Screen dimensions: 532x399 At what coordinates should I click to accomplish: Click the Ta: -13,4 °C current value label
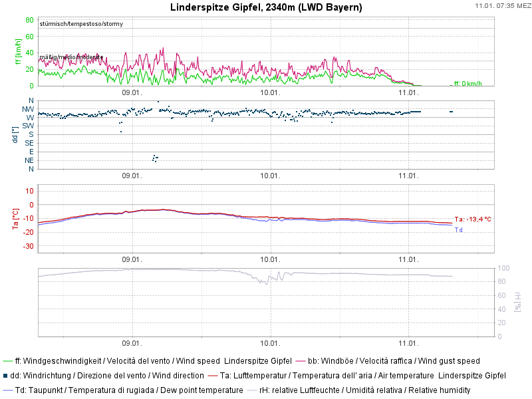pos(473,219)
